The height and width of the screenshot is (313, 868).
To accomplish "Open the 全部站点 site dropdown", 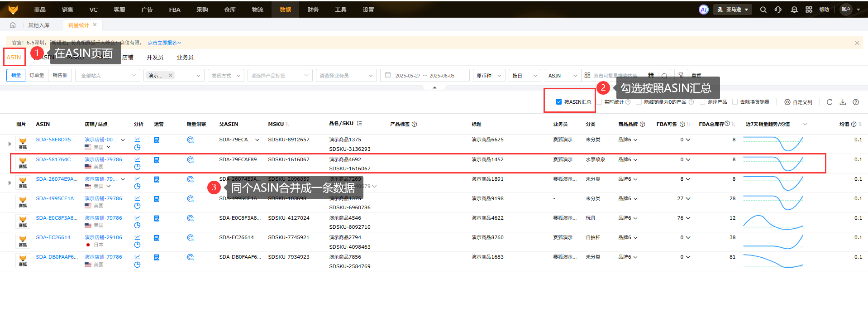I will coord(108,76).
